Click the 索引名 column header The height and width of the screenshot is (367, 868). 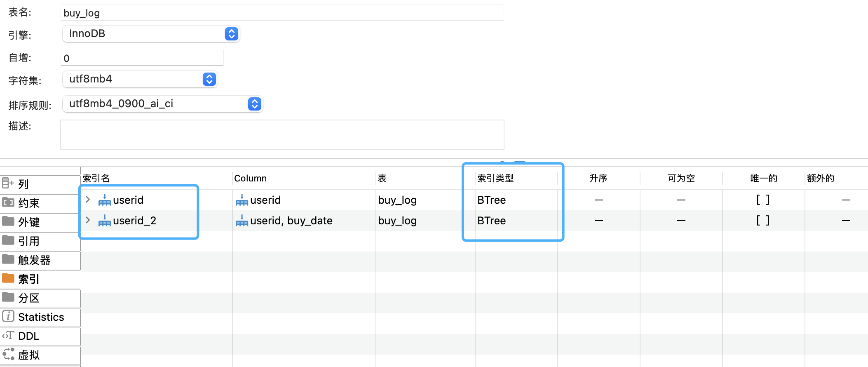click(x=96, y=178)
